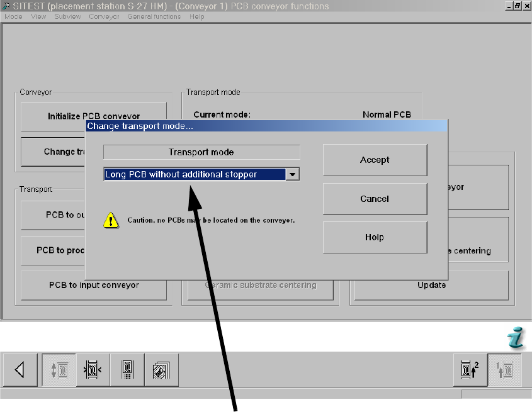Screen dimensions: 532x412
Task: Click the PCB to output conveyor button
Action: click(x=54, y=215)
